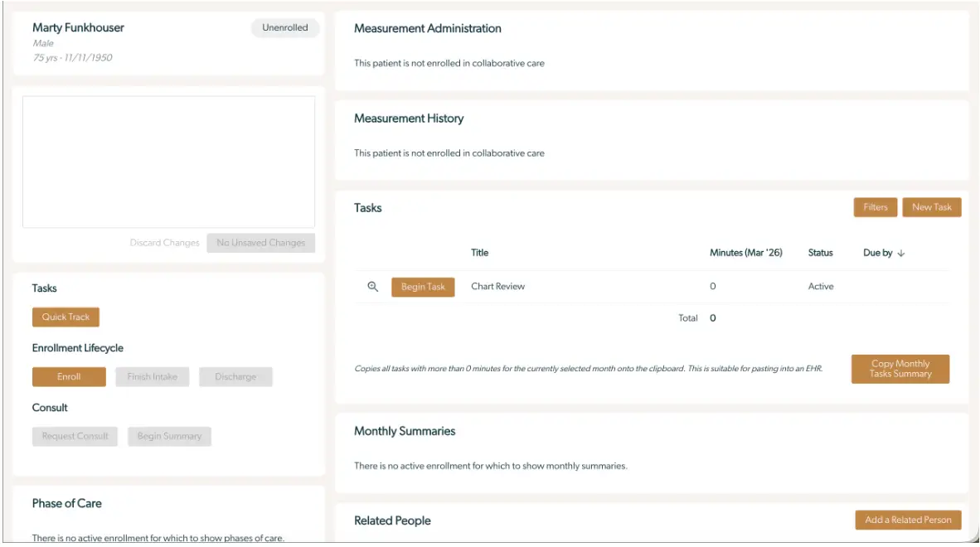Add a Related Person
The height and width of the screenshot is (547, 980).
pyautogui.click(x=908, y=520)
